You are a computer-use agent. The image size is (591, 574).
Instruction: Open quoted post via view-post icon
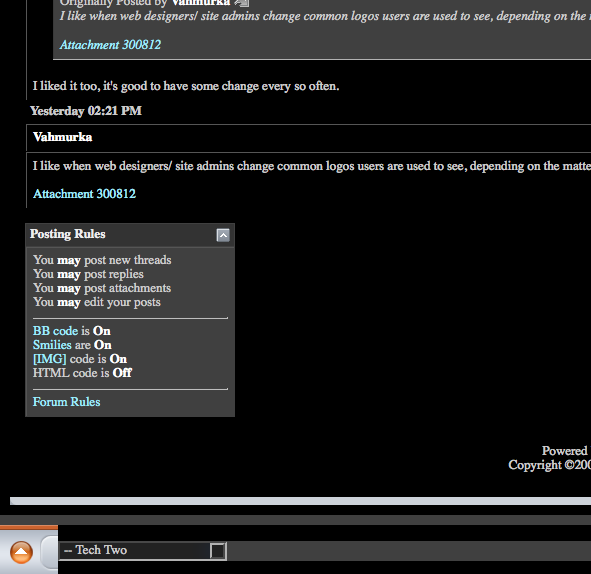click(242, 3)
